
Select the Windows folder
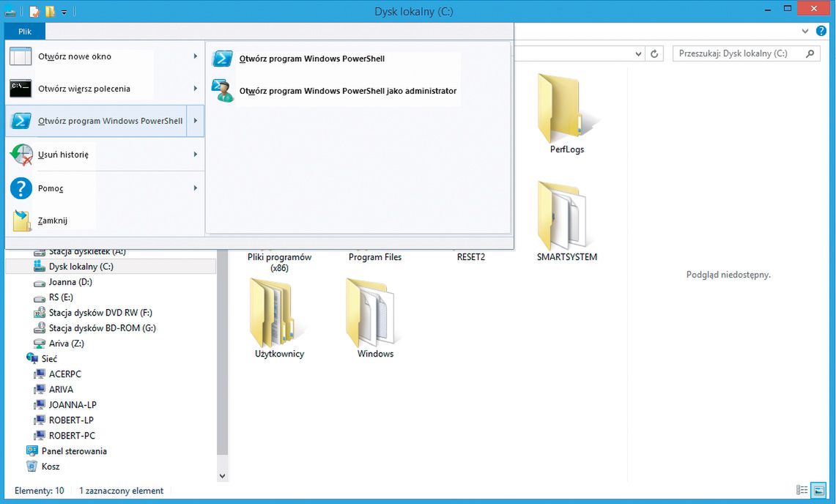pyautogui.click(x=375, y=319)
